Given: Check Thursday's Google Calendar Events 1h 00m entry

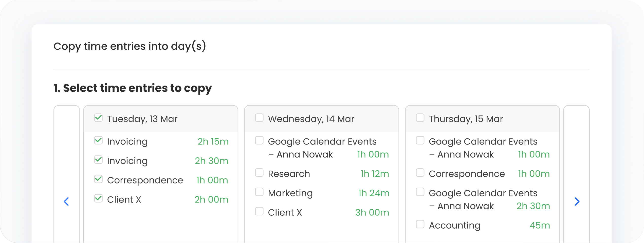Looking at the screenshot, I should coord(420,140).
